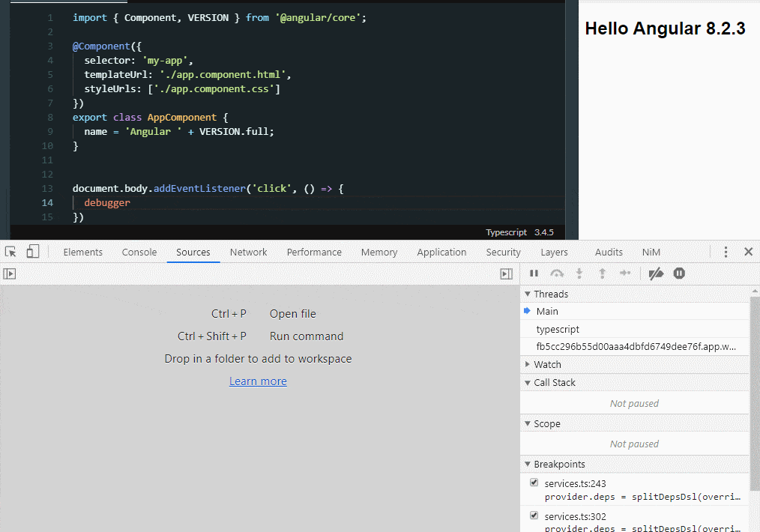The width and height of the screenshot is (760, 532).
Task: Open the NiM tab
Action: click(x=651, y=252)
